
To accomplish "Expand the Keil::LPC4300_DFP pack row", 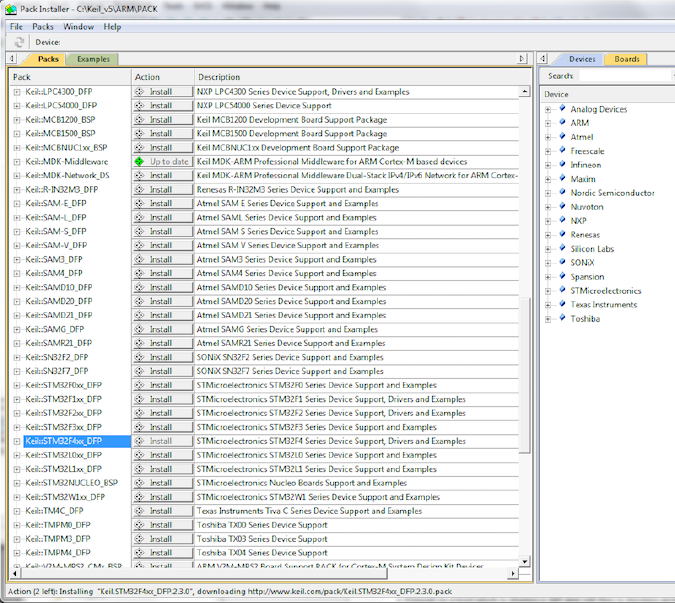I will (x=16, y=92).
